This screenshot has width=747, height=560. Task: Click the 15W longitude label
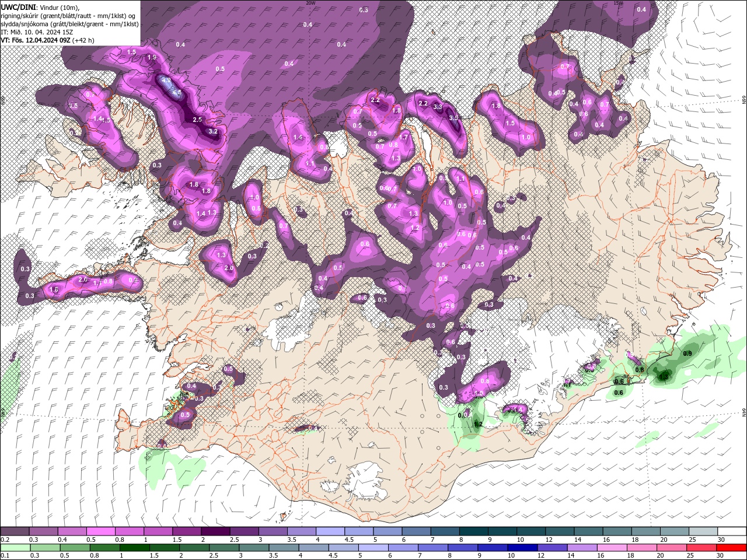coord(618,3)
